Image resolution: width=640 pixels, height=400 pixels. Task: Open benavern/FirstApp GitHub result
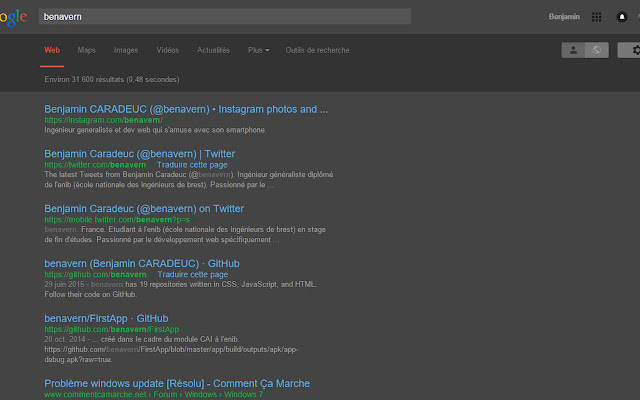click(x=106, y=318)
